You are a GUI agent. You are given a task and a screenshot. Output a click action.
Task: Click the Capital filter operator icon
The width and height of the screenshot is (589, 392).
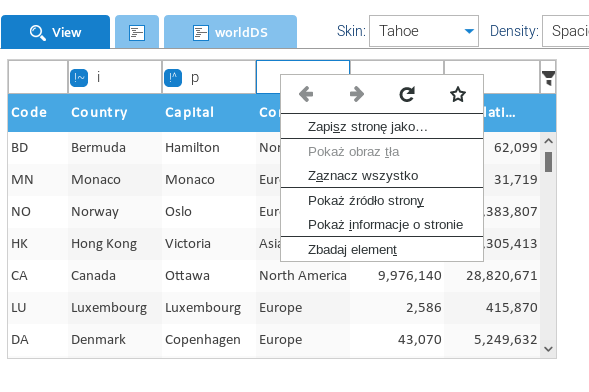pos(173,78)
